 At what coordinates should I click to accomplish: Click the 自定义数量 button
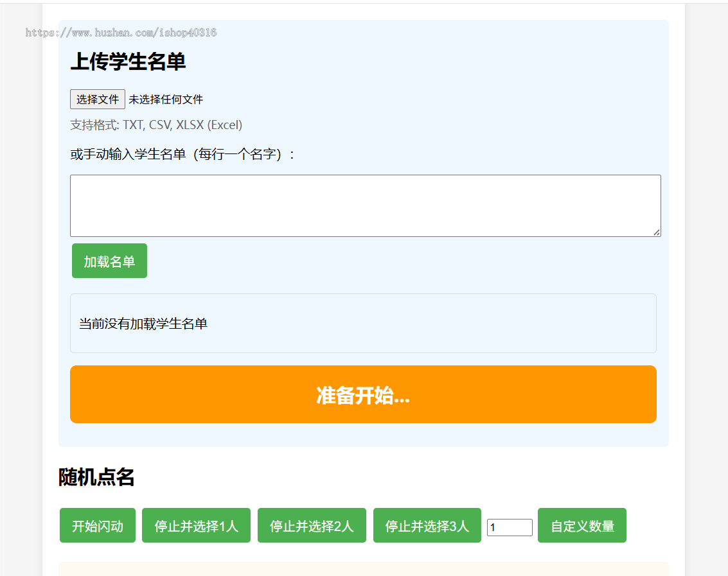point(582,525)
